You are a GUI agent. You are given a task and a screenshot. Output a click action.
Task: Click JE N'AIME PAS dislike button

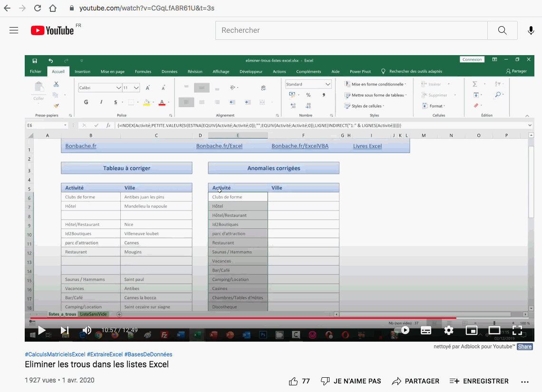(351, 381)
